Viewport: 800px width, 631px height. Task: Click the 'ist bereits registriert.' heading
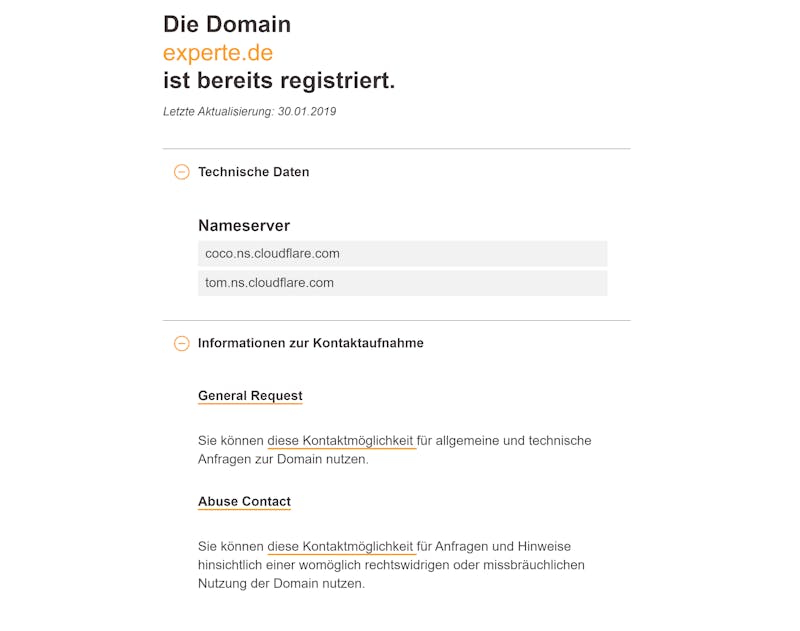pos(279,81)
